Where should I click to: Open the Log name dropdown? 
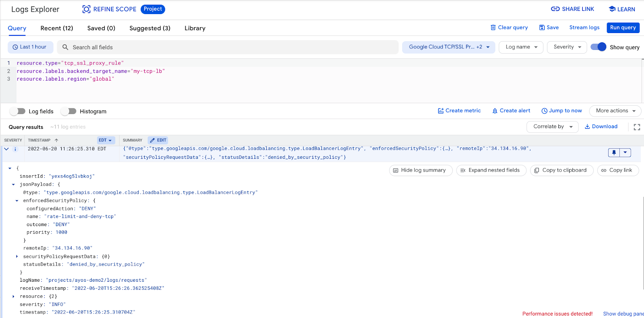click(521, 47)
